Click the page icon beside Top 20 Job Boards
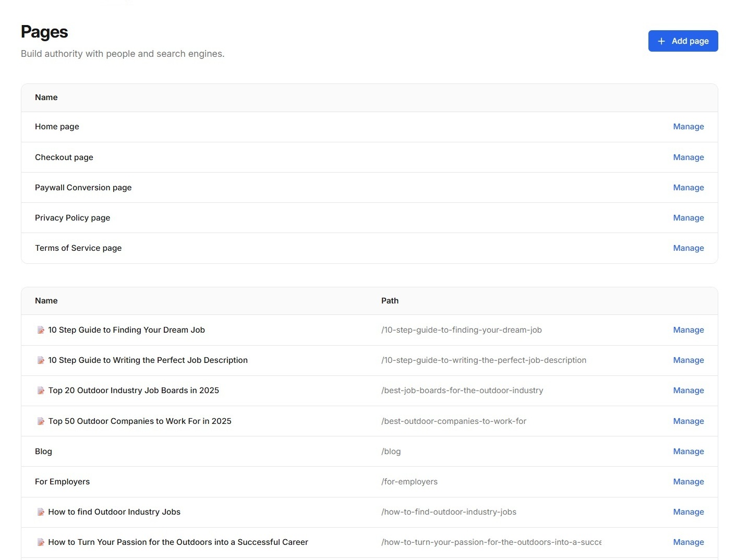The image size is (736, 560). [41, 390]
